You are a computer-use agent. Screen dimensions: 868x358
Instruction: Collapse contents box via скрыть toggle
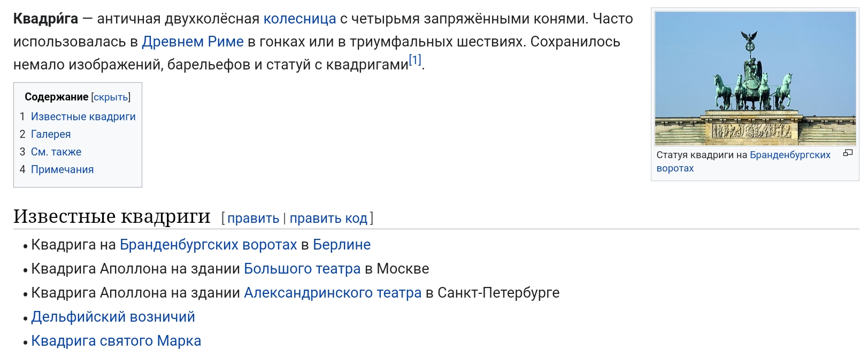click(111, 97)
